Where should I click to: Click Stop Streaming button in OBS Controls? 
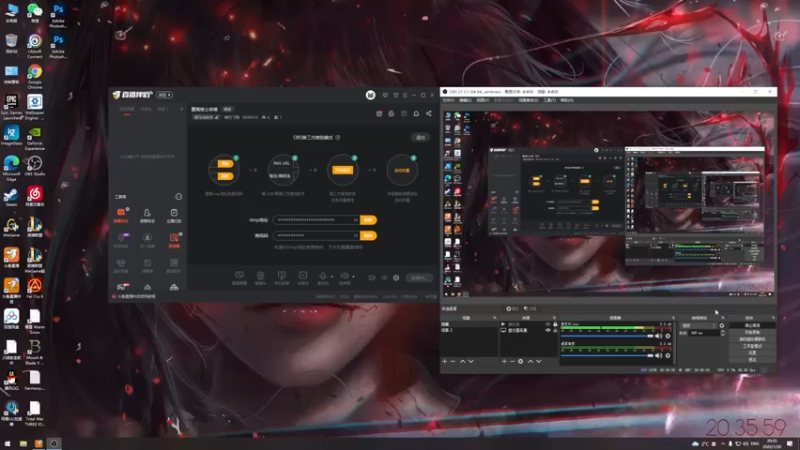(x=752, y=325)
